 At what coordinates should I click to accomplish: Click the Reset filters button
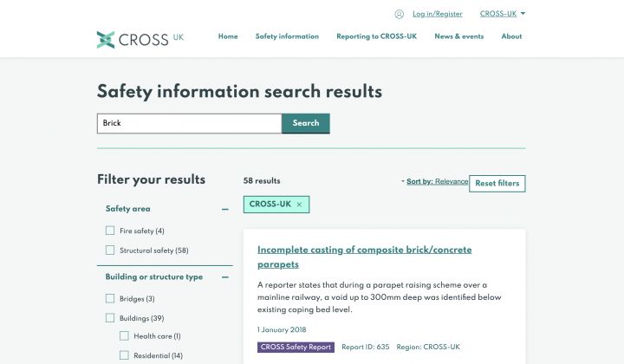[497, 184]
